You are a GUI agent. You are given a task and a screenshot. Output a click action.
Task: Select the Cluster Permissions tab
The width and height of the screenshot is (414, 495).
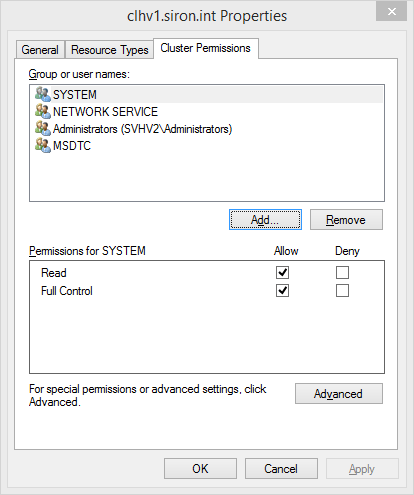point(206,48)
